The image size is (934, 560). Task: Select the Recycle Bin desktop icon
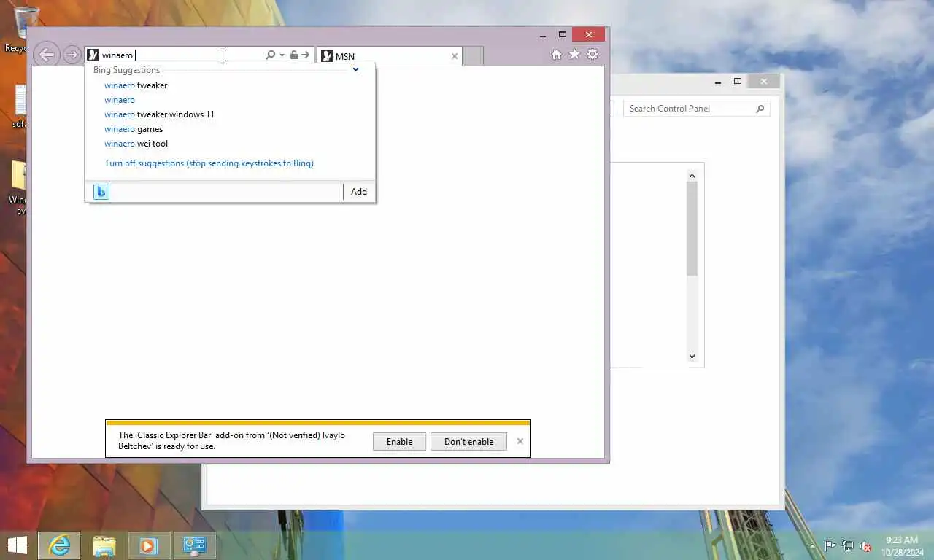point(26,29)
